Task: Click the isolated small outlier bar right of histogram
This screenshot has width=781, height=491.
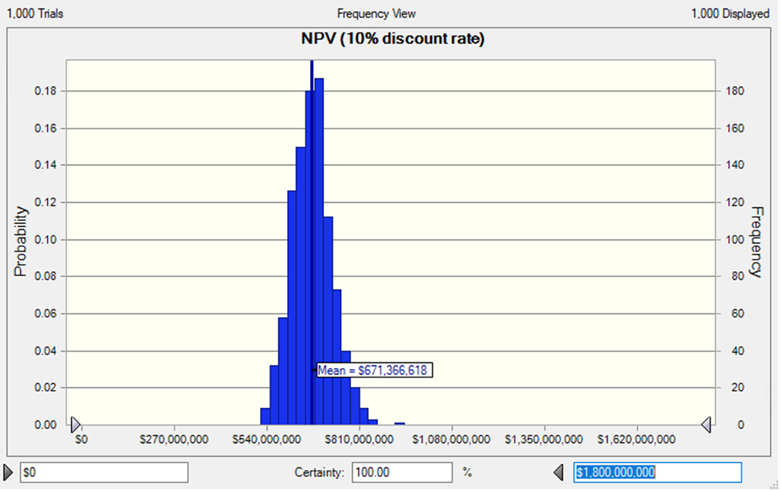Action: click(399, 423)
